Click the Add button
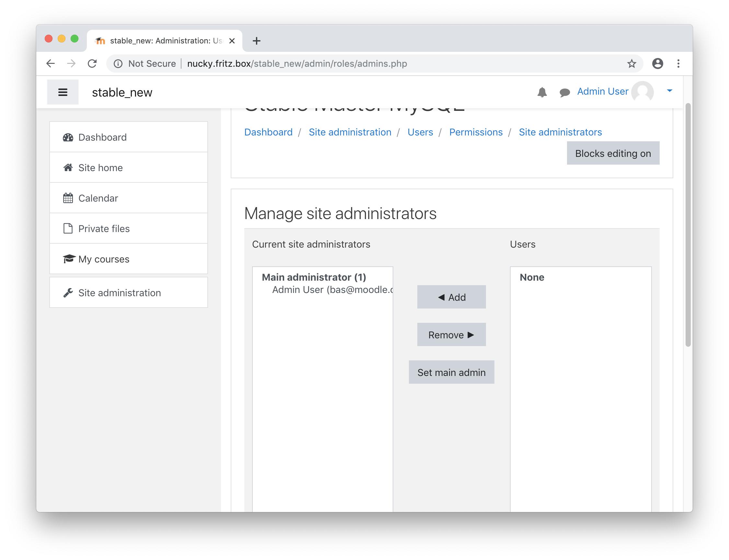729x560 pixels. coord(451,297)
